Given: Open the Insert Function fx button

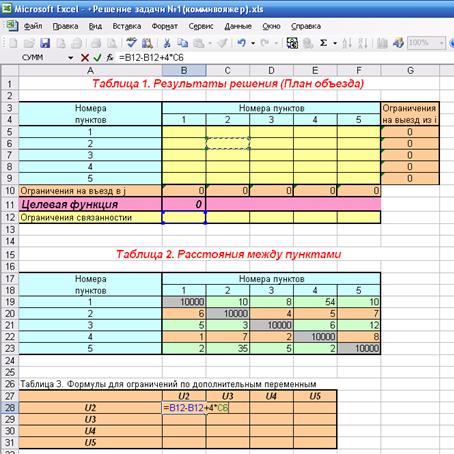Looking at the screenshot, I should coord(110,58).
